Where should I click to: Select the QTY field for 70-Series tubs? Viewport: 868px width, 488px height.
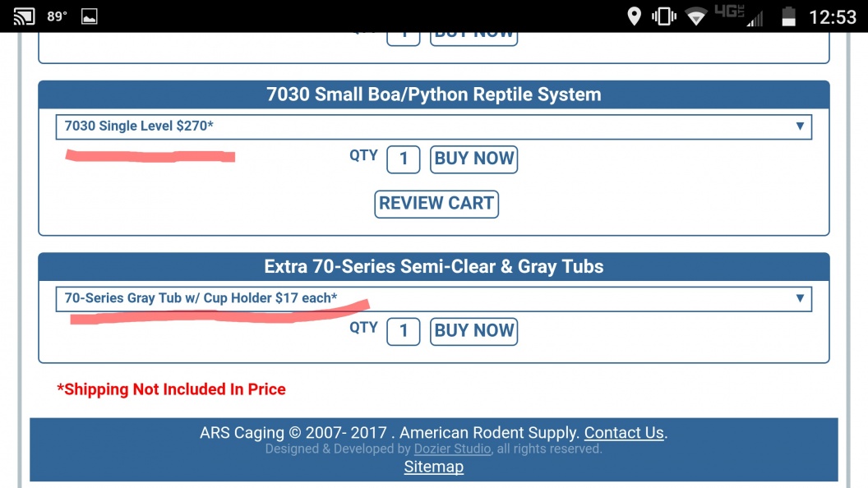coord(403,331)
